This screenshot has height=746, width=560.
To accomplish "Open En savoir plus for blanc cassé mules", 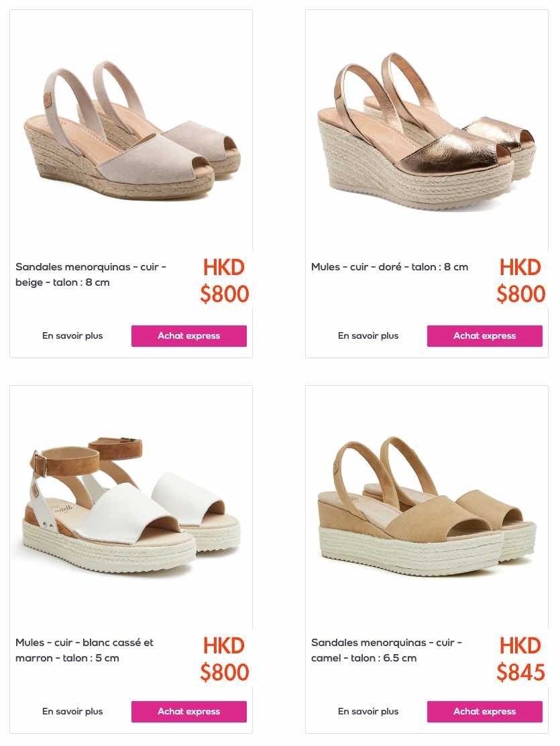I will pos(72,712).
